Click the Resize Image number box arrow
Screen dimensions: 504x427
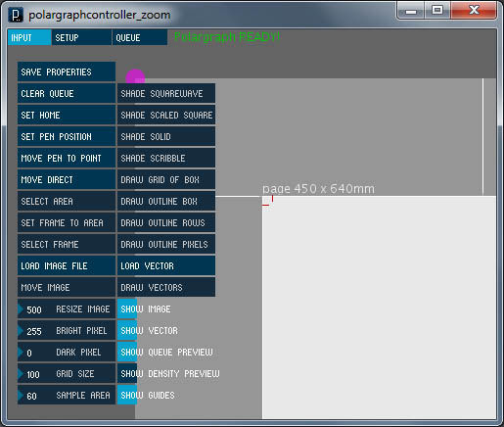coord(21,308)
